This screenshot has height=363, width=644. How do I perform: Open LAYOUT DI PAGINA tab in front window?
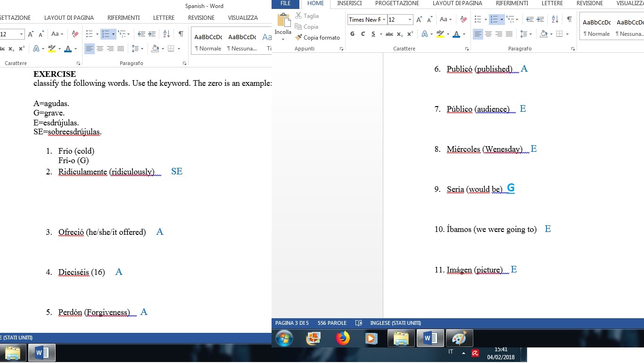click(x=457, y=3)
